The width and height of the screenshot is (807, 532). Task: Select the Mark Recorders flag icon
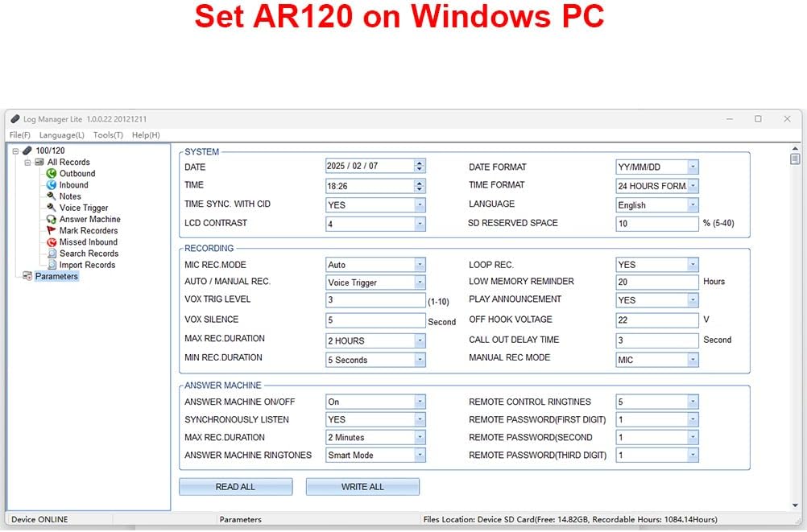pyautogui.click(x=52, y=230)
